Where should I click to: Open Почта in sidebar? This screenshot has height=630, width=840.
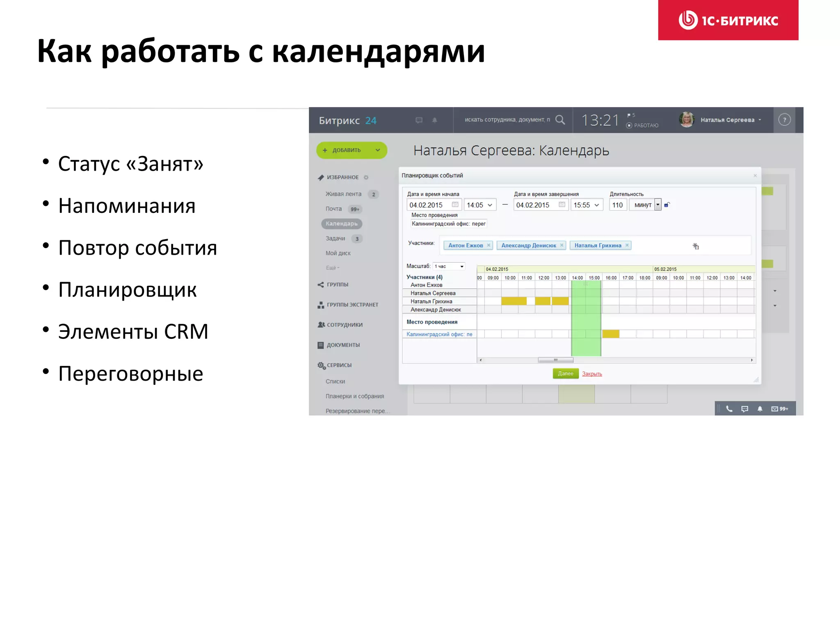pyautogui.click(x=333, y=209)
